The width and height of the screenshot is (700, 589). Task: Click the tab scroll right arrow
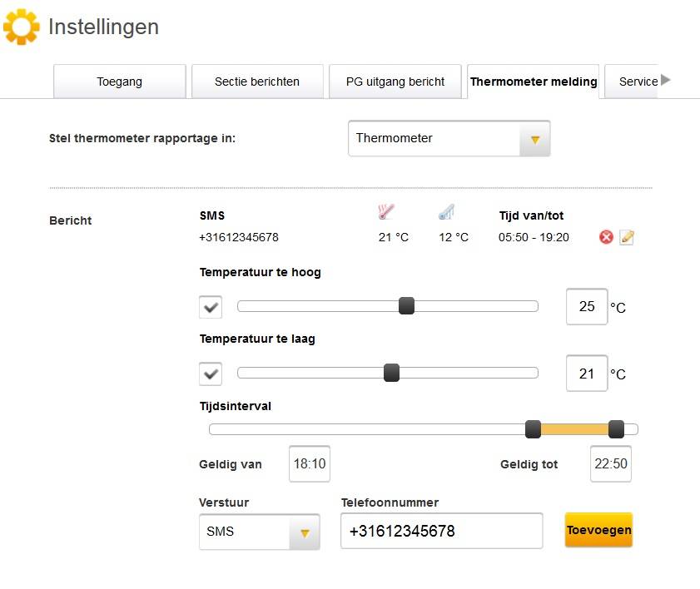pyautogui.click(x=665, y=81)
